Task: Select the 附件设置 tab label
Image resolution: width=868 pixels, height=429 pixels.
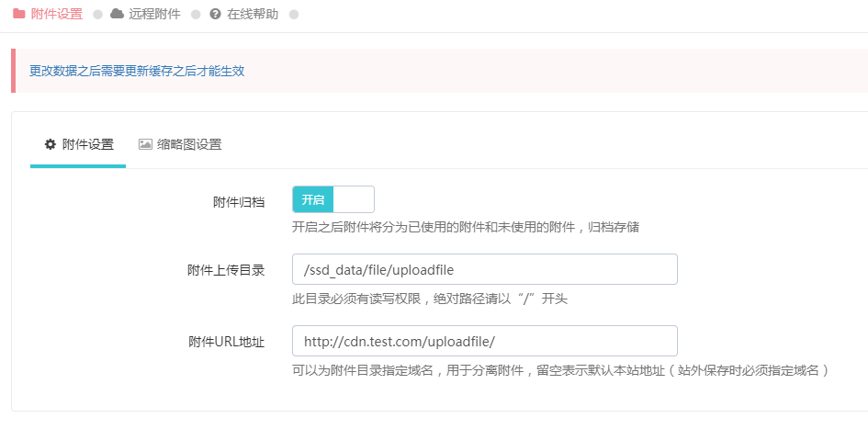Action: [x=88, y=144]
